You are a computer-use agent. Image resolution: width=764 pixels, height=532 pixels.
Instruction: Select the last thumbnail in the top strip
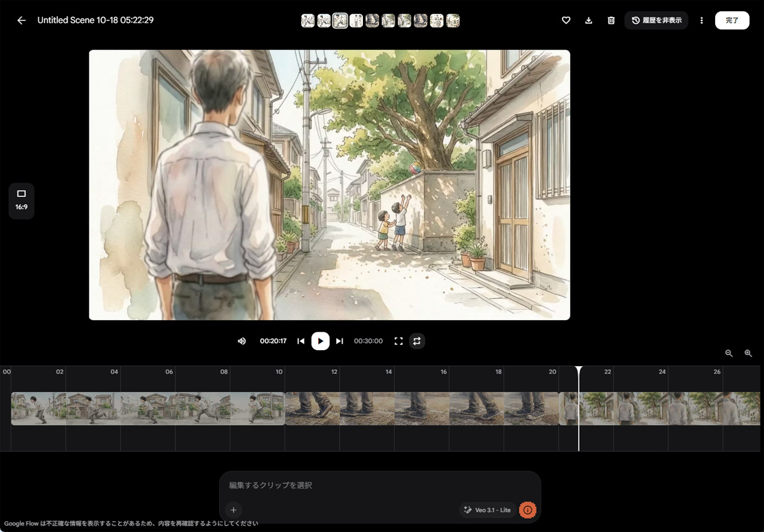[x=453, y=21]
